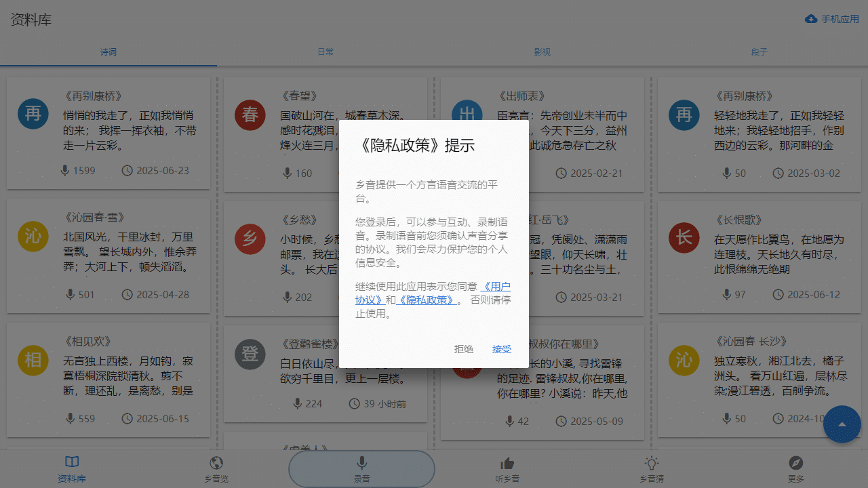Click the scroll-to-top floating arrow button
The width and height of the screenshot is (868, 488).
tap(842, 424)
